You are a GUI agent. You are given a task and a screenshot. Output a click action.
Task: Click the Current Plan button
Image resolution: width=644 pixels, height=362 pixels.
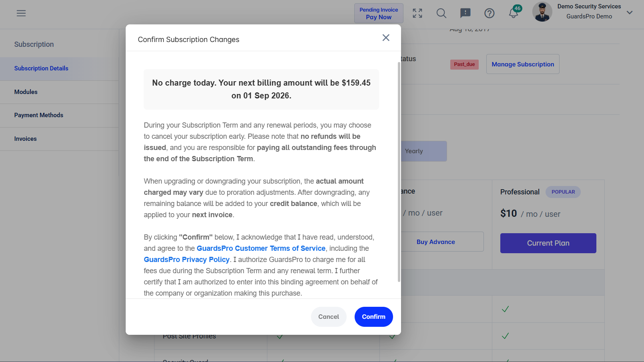point(548,243)
